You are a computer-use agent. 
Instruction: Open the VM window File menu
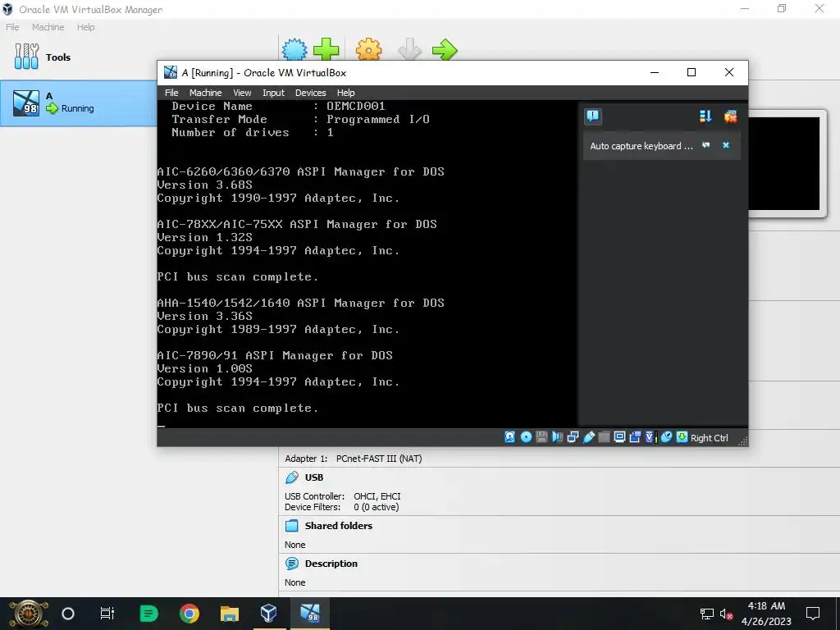click(x=171, y=93)
